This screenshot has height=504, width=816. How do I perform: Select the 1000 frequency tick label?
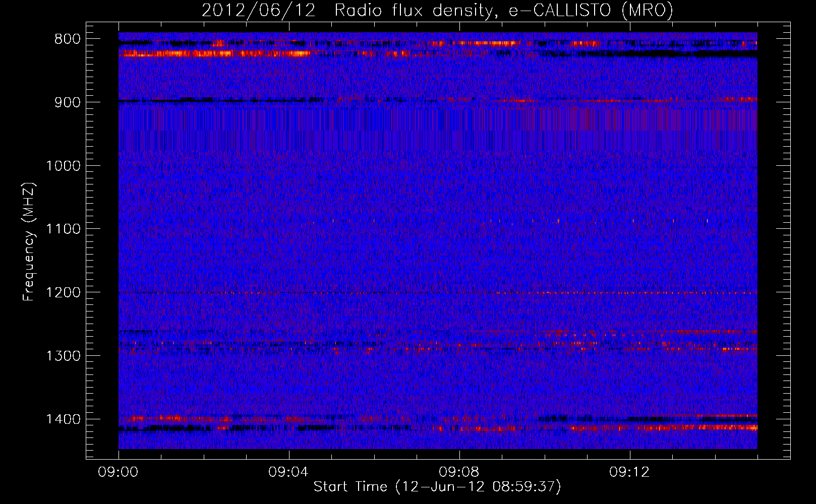[63, 166]
